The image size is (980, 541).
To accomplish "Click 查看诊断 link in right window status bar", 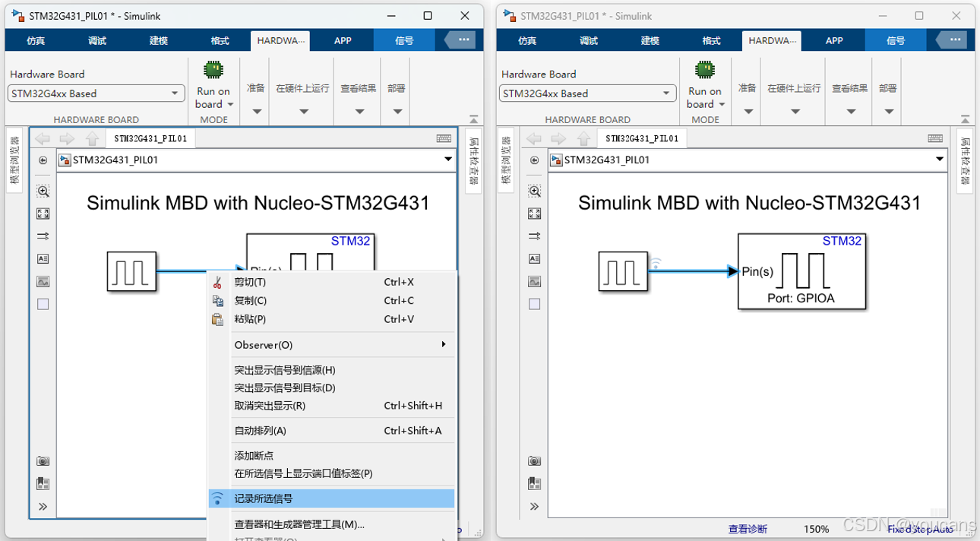I will [748, 529].
